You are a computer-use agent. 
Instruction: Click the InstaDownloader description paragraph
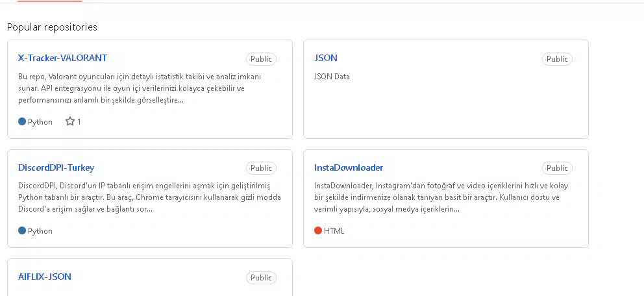tap(441, 197)
